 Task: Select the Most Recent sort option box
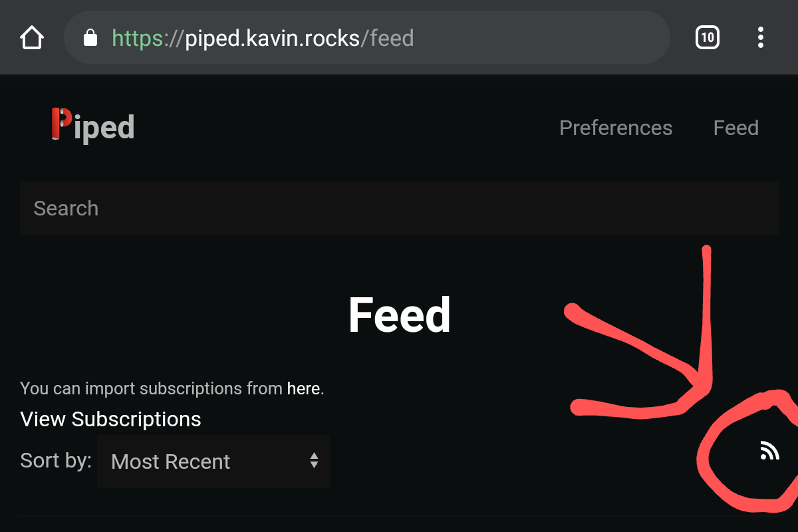213,462
